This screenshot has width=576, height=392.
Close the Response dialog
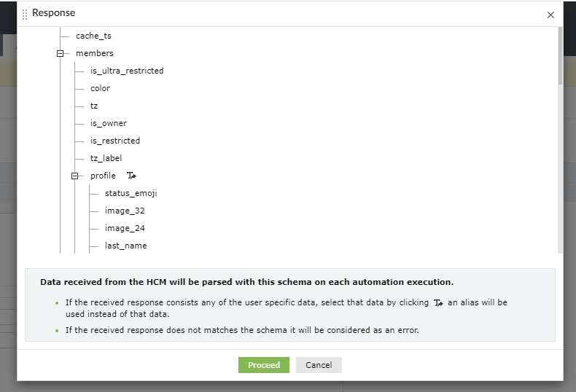tap(550, 15)
